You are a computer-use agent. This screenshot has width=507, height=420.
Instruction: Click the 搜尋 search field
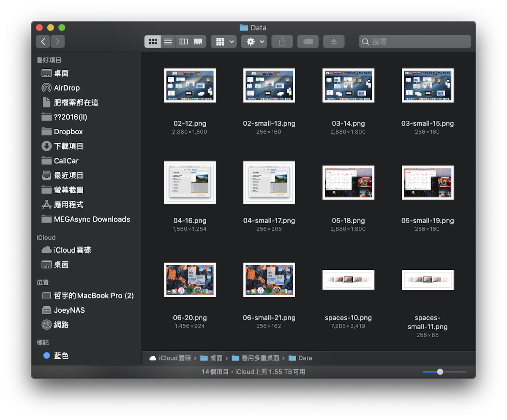415,41
